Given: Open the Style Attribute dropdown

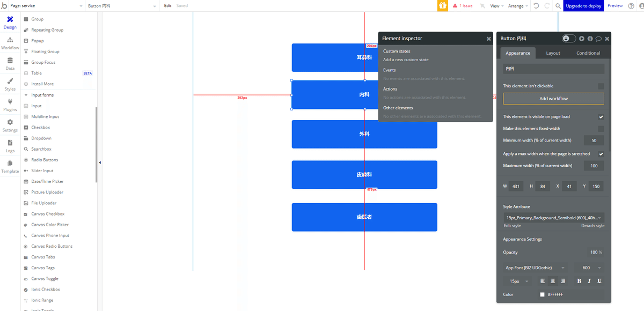Looking at the screenshot, I should (x=553, y=218).
